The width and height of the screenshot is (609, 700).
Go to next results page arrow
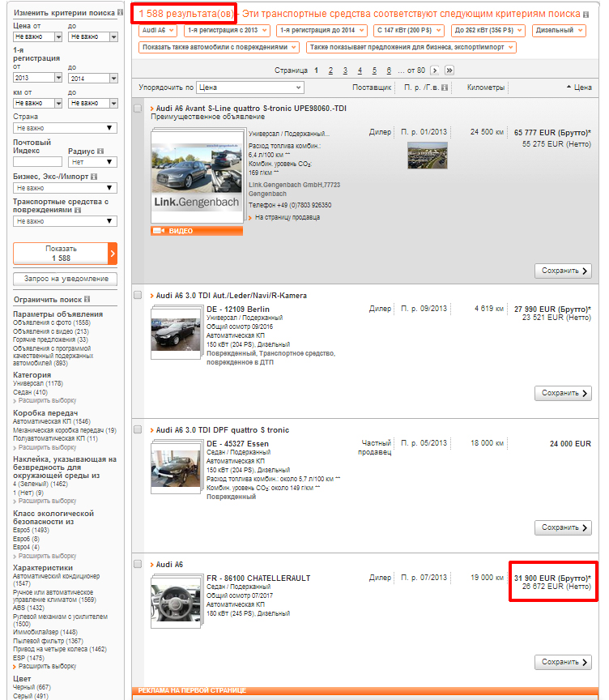click(435, 70)
